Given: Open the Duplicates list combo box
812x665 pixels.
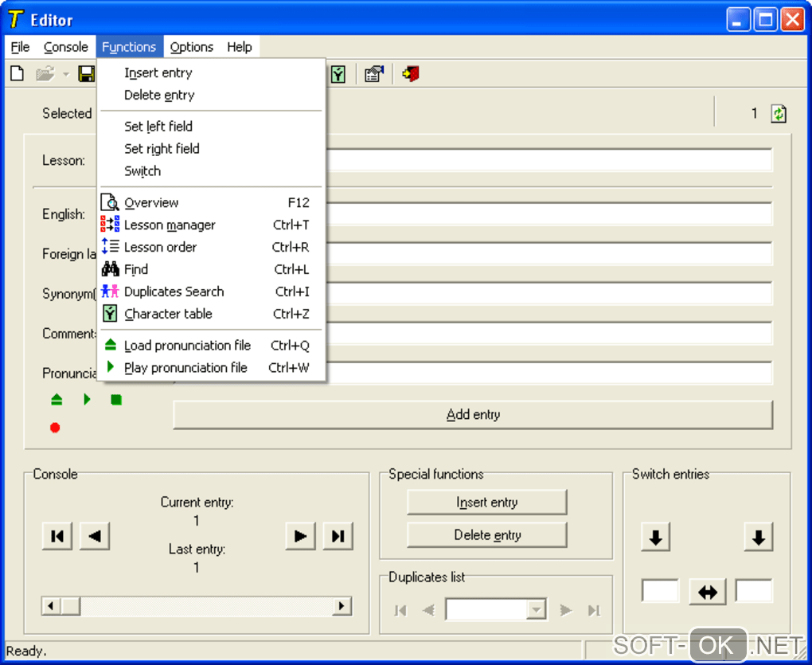Looking at the screenshot, I should [537, 610].
